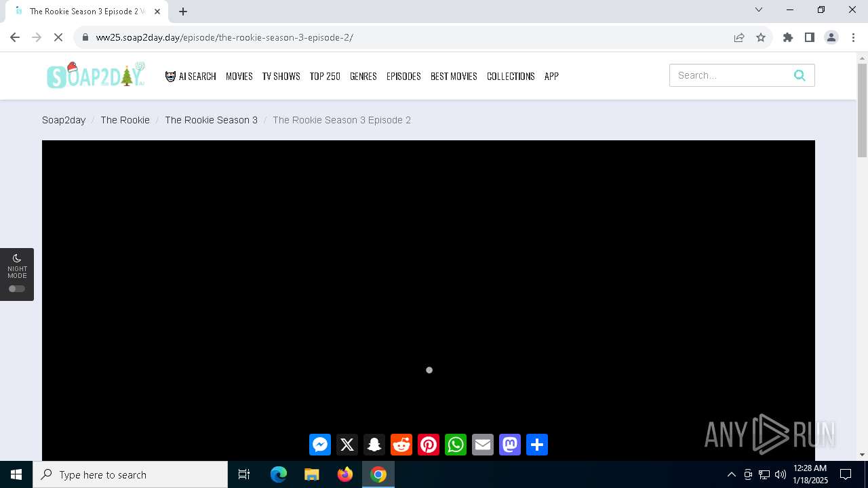Share via Email icon
The height and width of the screenshot is (488, 868).
pos(483,445)
